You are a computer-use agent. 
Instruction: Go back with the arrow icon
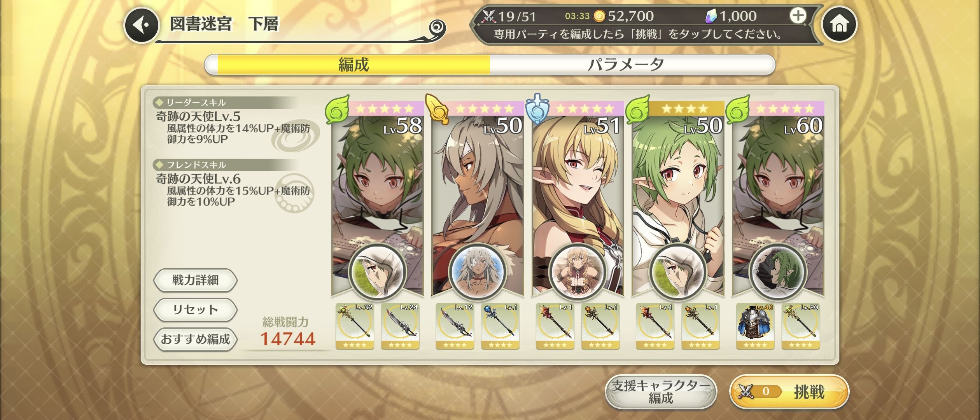(142, 25)
